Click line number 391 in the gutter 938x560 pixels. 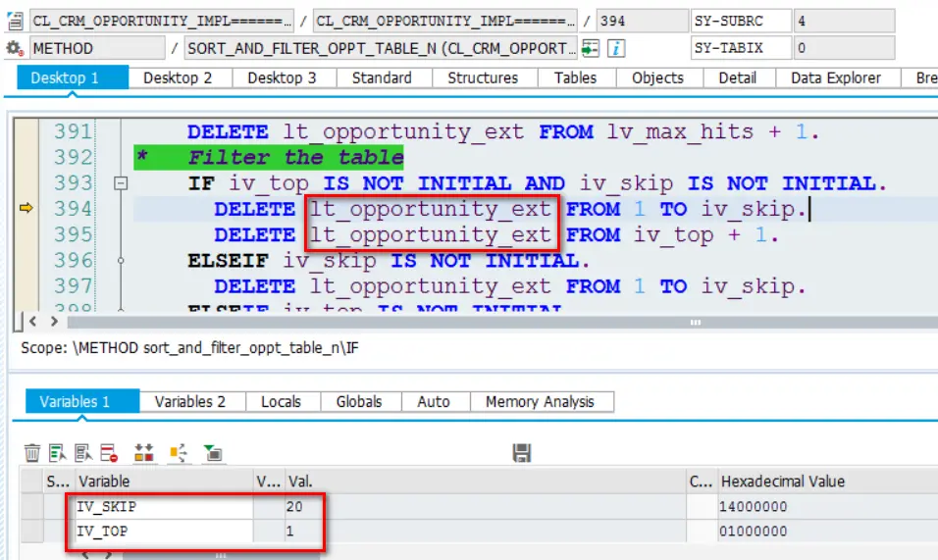73,131
